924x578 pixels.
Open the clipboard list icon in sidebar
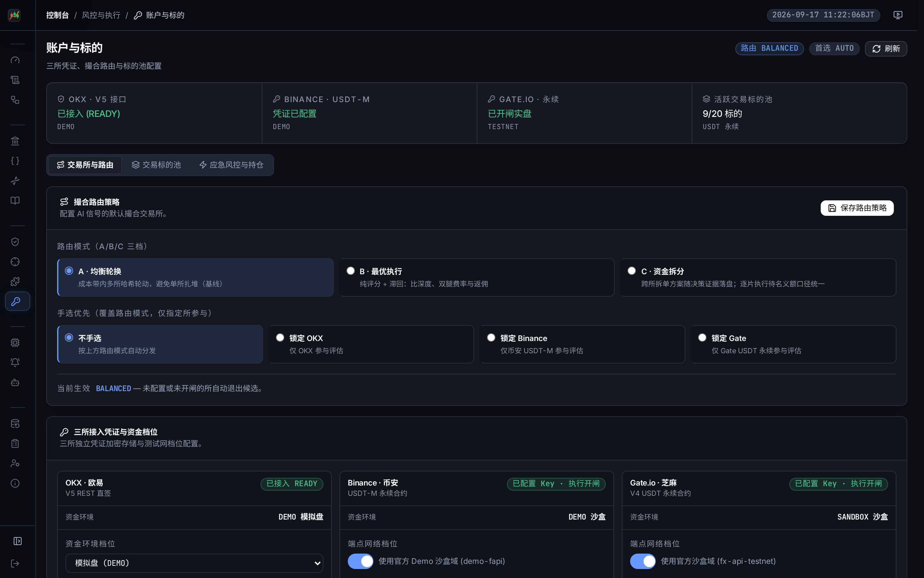point(15,443)
